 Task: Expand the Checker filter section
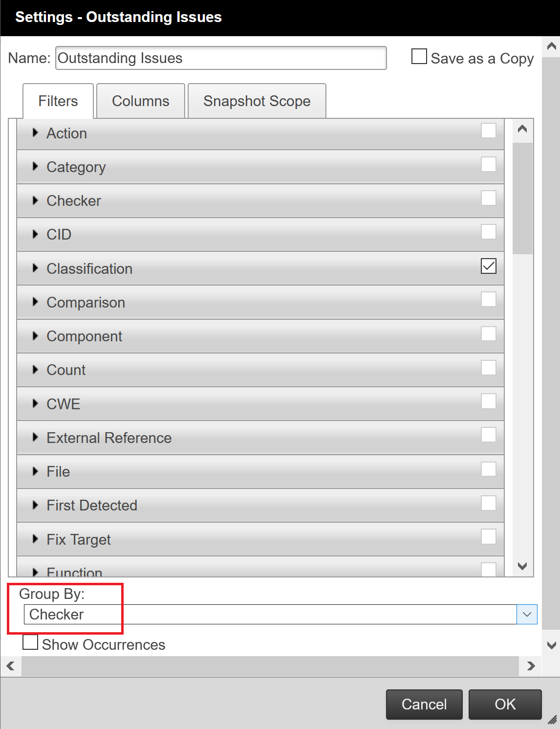coord(35,200)
